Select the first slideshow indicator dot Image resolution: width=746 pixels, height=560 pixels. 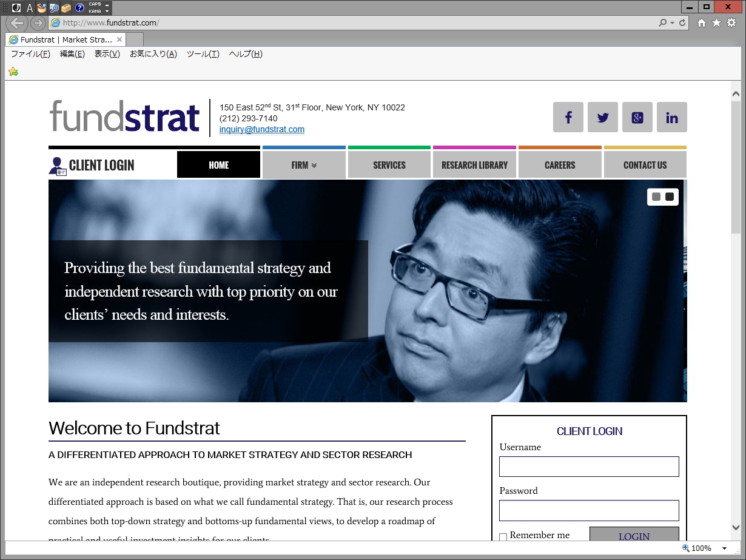pyautogui.click(x=656, y=197)
